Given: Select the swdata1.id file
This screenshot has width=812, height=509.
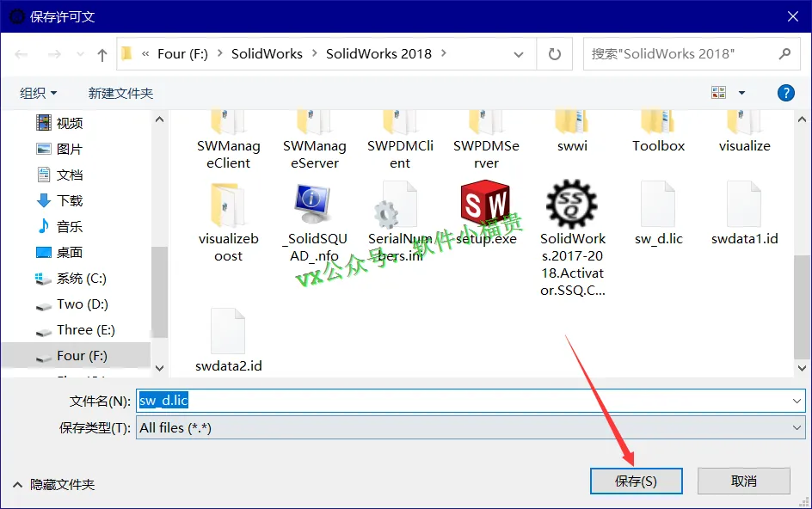Looking at the screenshot, I should 744,213.
